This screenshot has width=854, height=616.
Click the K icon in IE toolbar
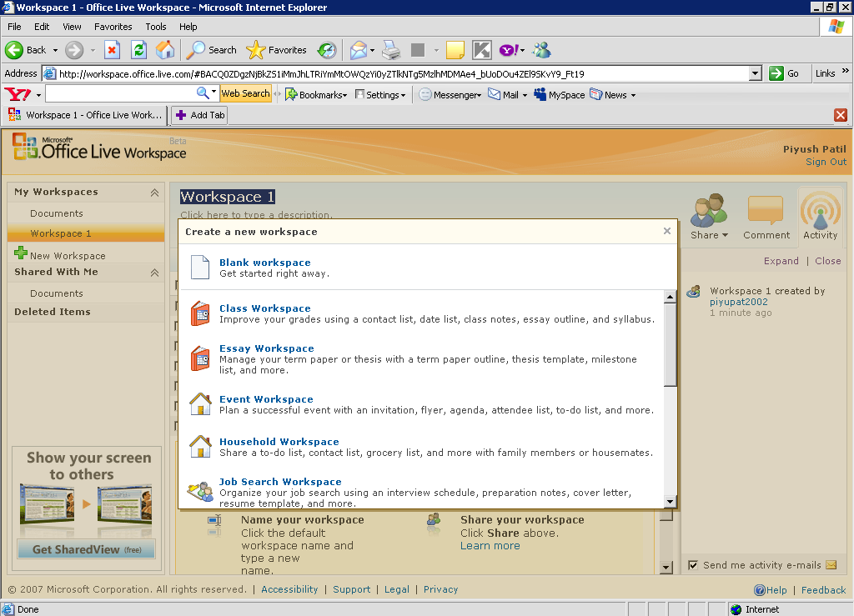click(x=482, y=50)
